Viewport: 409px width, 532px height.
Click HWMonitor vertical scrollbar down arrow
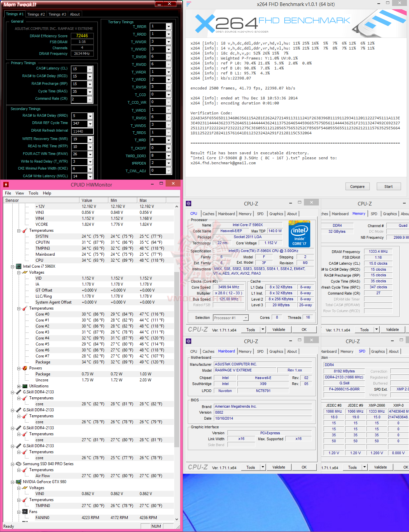[177, 519]
